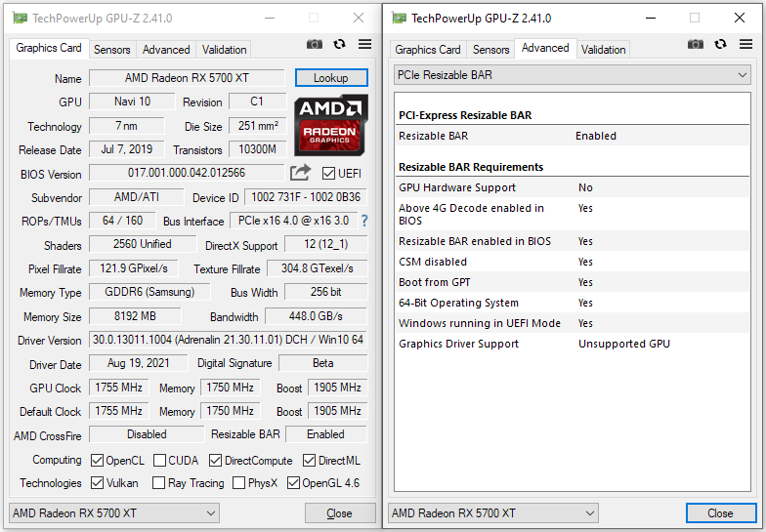Screen dimensions: 766x532
Task: Click the Name field AMD Radeon RX 5700 XT
Action: pos(187,78)
